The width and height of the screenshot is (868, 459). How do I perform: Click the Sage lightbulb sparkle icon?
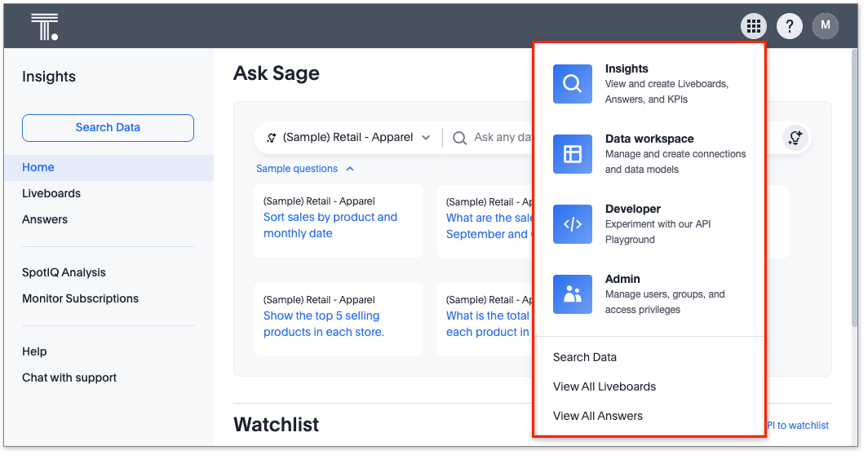(795, 138)
